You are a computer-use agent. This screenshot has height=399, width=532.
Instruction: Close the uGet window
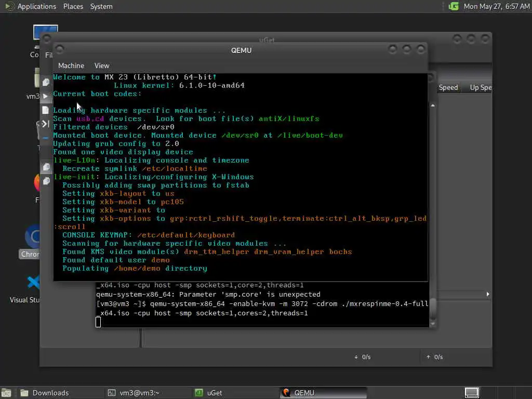pyautogui.click(x=485, y=39)
